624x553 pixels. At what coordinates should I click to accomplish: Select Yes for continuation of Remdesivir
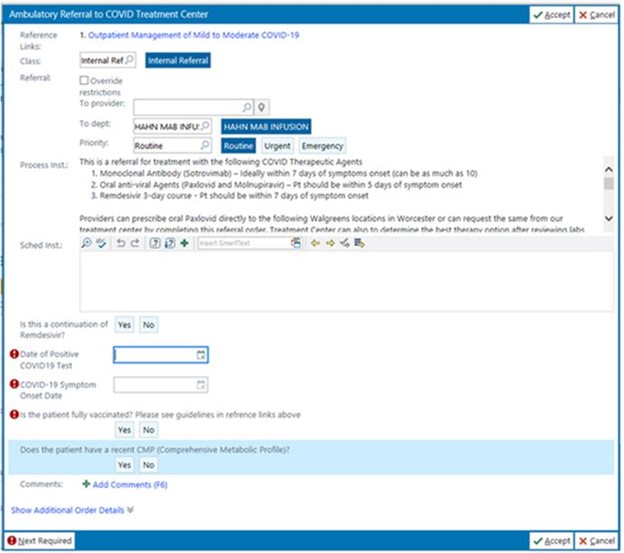pos(124,325)
